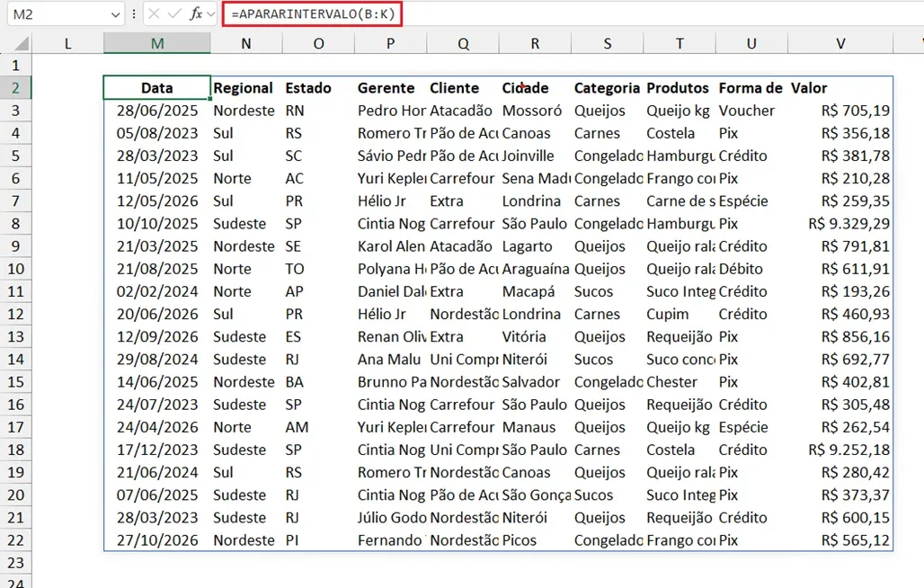The image size is (924, 588).
Task: Expand the dropdown next to fx icon
Action: [211, 14]
